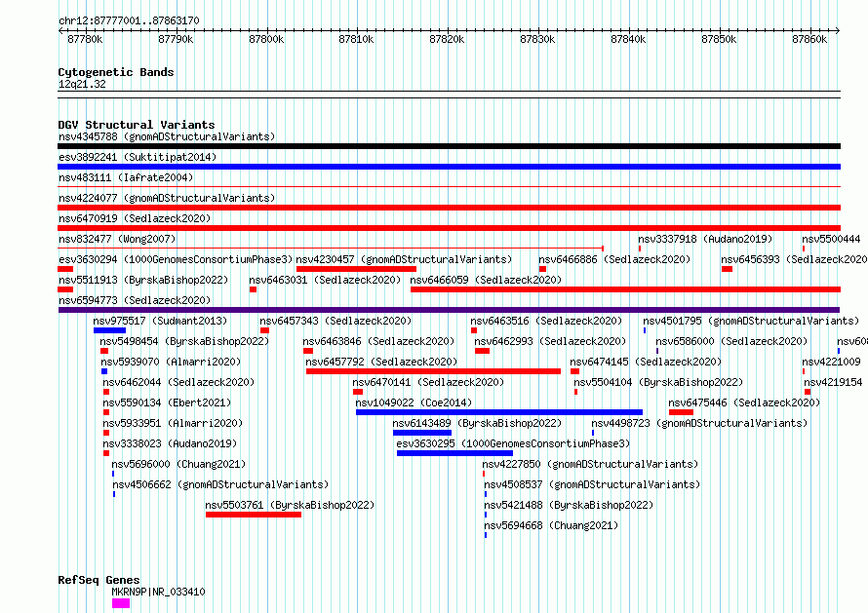The image size is (868, 613).
Task: Open nsv975517 (Sudmant2013) label
Action: coord(160,321)
